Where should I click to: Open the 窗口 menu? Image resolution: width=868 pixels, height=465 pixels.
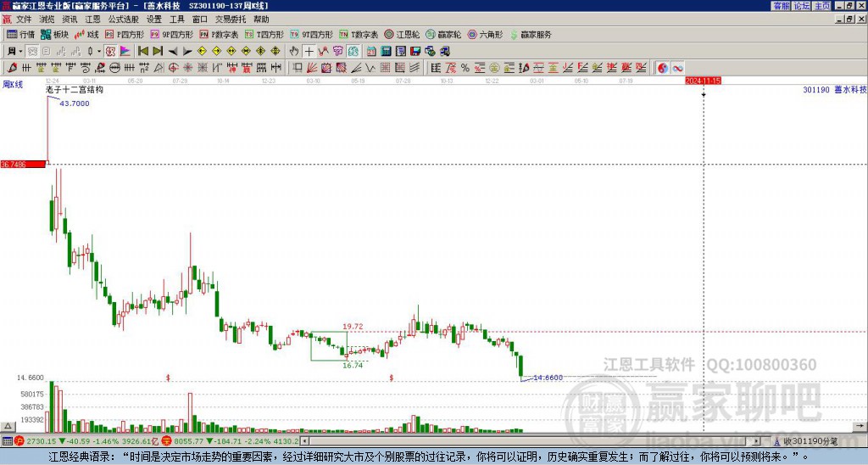(x=200, y=20)
